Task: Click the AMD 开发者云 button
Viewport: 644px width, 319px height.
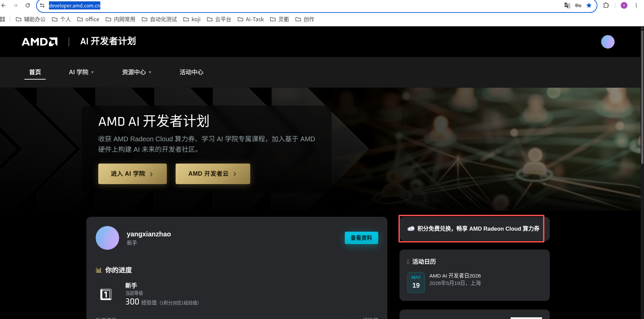Action: tap(213, 174)
